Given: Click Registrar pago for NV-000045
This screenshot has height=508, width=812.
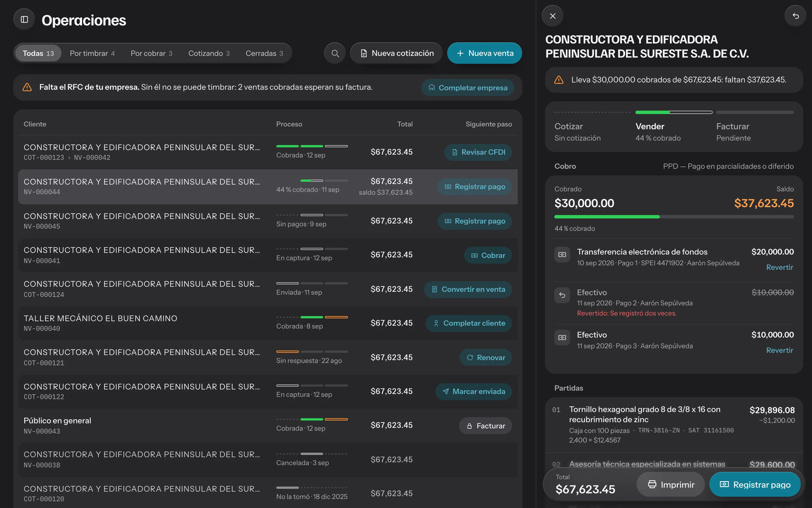Looking at the screenshot, I should pos(475,221).
